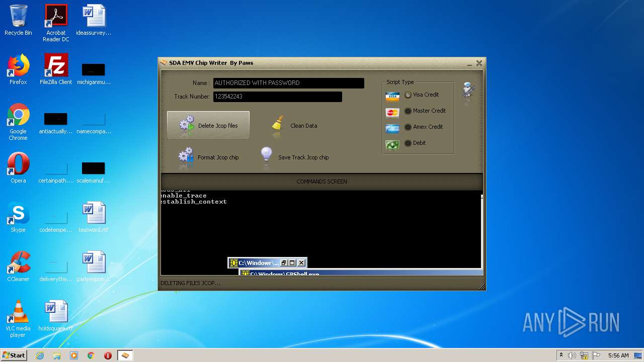This screenshot has width=644, height=362.
Task: Click the 5:56 AM taskbar clock
Action: coord(618,355)
